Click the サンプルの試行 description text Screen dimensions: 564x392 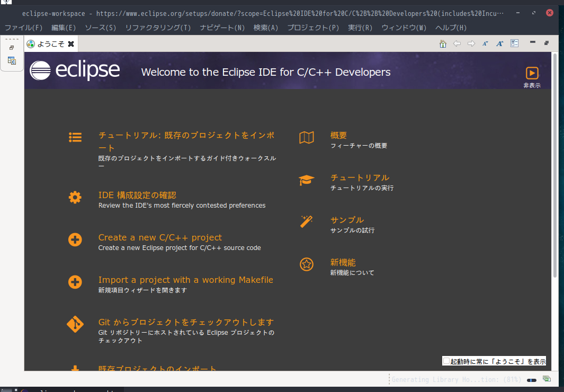[352, 230]
